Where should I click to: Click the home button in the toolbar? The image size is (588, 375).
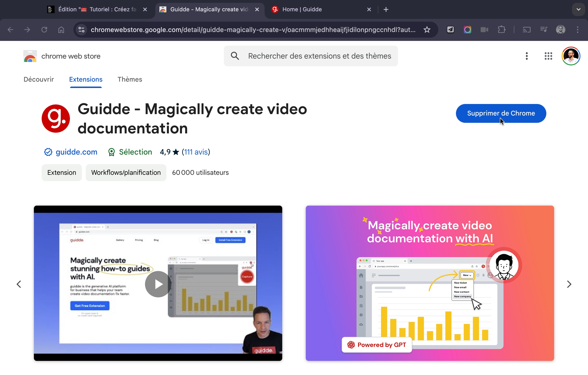(61, 30)
